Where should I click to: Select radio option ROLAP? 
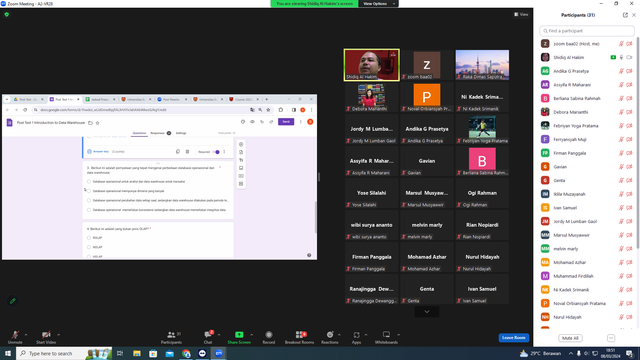(89, 238)
